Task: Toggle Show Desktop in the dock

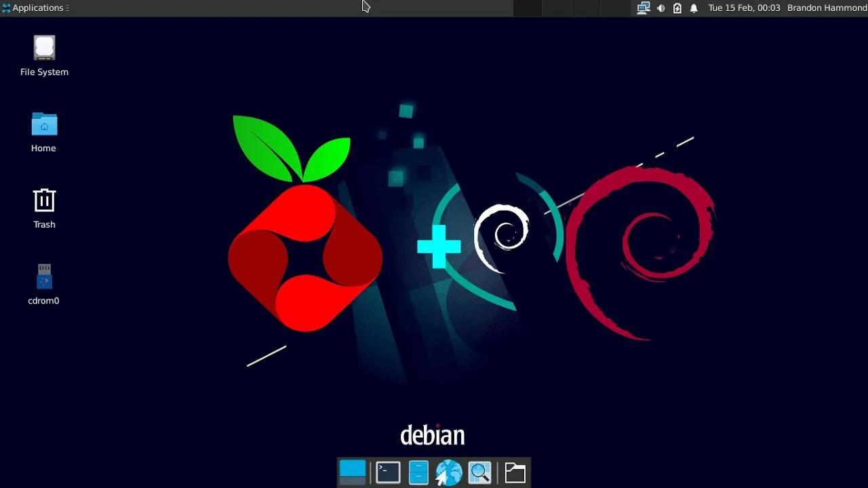Action: pos(352,472)
